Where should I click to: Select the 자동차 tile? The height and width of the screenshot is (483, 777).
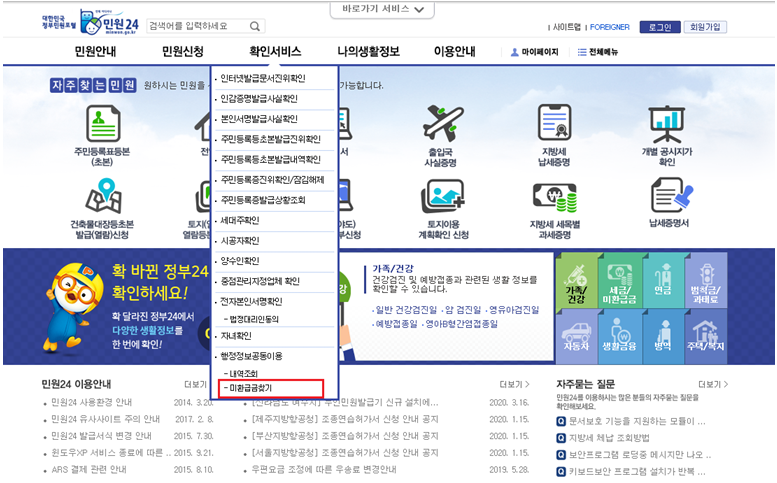pyautogui.click(x=576, y=338)
